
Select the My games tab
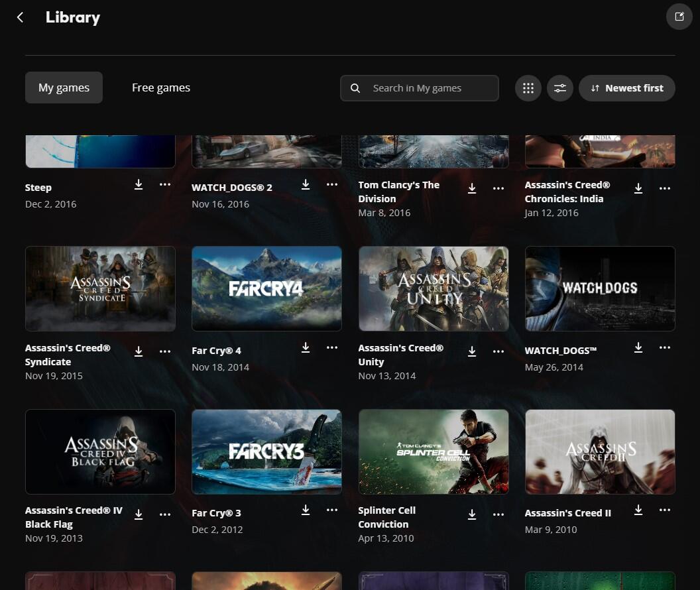[x=64, y=88]
